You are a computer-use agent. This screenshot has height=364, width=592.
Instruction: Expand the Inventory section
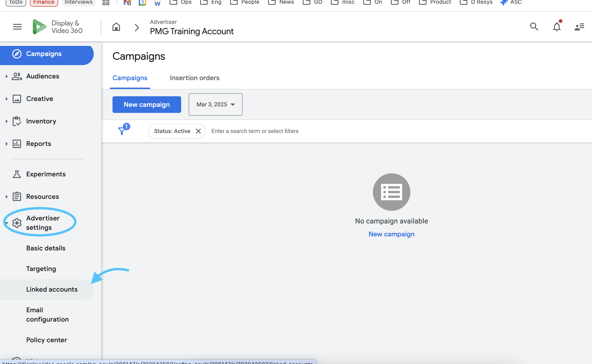click(7, 121)
